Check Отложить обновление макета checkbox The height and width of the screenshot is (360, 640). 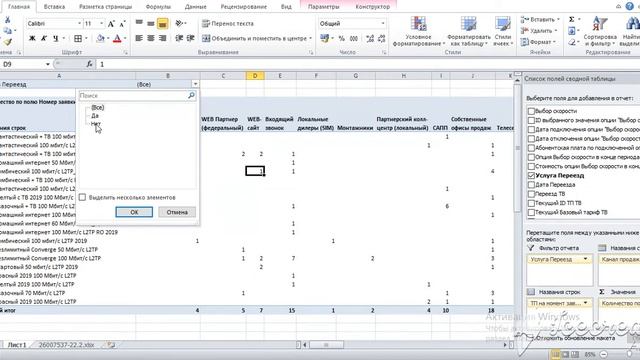pyautogui.click(x=530, y=338)
